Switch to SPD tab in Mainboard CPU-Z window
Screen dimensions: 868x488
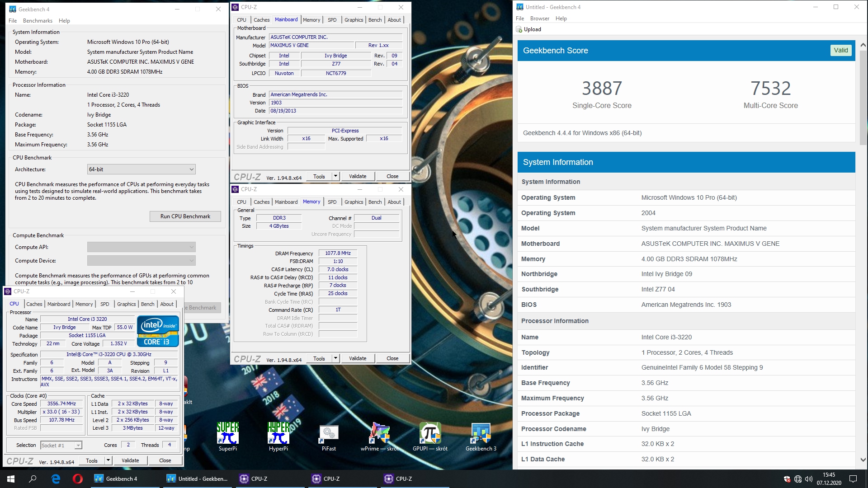tap(332, 20)
